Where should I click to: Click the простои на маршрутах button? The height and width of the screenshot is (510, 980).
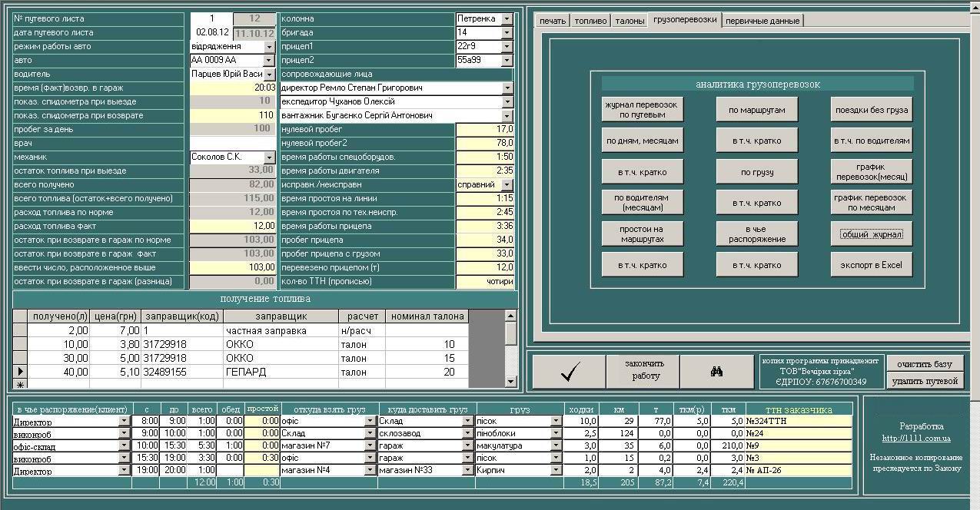(642, 234)
